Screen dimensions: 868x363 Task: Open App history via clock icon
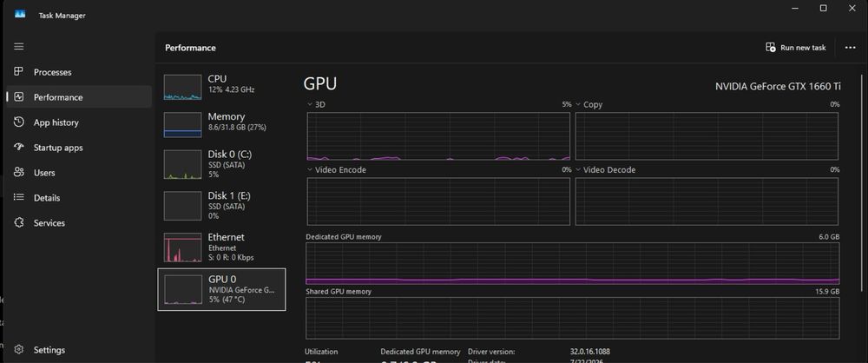click(x=19, y=122)
